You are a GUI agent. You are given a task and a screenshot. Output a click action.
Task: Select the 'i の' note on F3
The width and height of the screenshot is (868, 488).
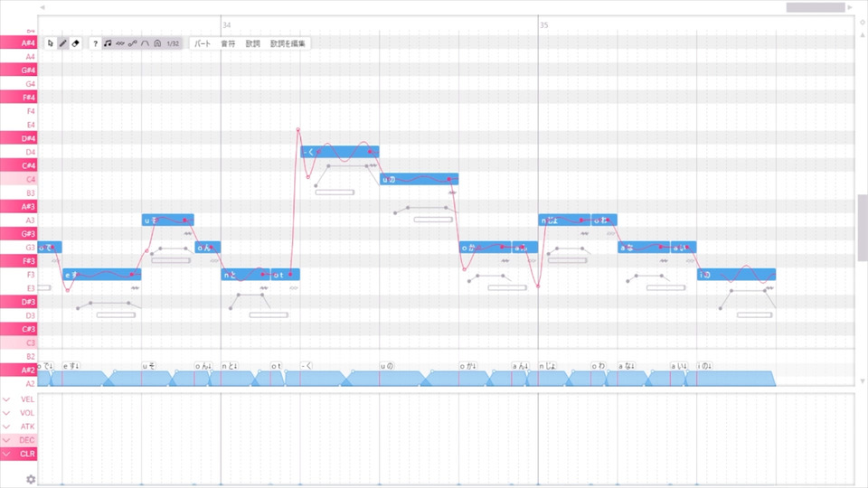pyautogui.click(x=736, y=275)
